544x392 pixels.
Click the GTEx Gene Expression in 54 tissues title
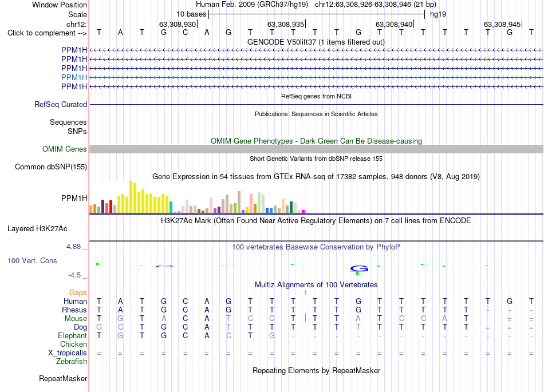(x=316, y=177)
